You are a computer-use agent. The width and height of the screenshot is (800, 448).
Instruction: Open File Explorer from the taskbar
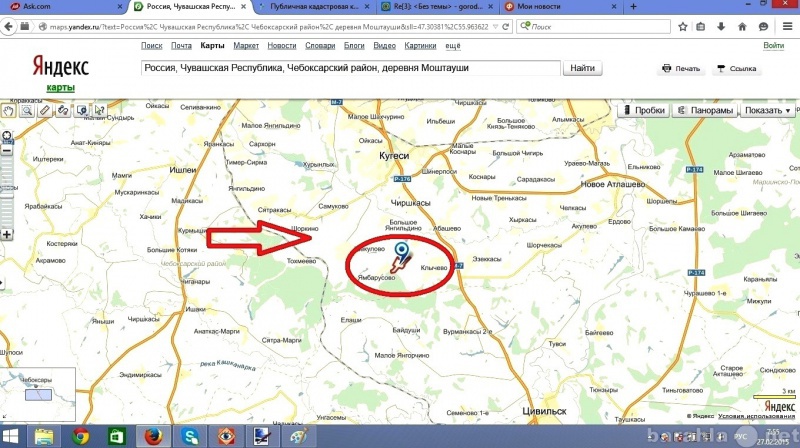pos(43,437)
